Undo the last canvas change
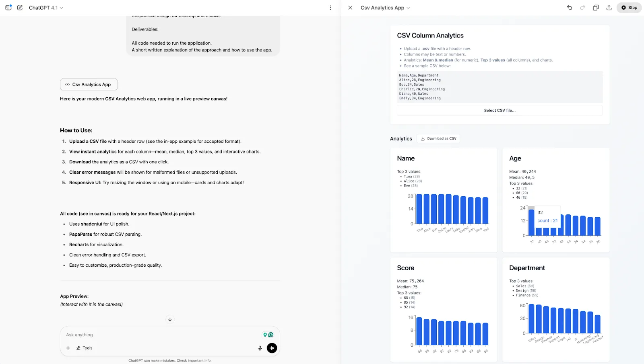644x364 pixels. 570,8
